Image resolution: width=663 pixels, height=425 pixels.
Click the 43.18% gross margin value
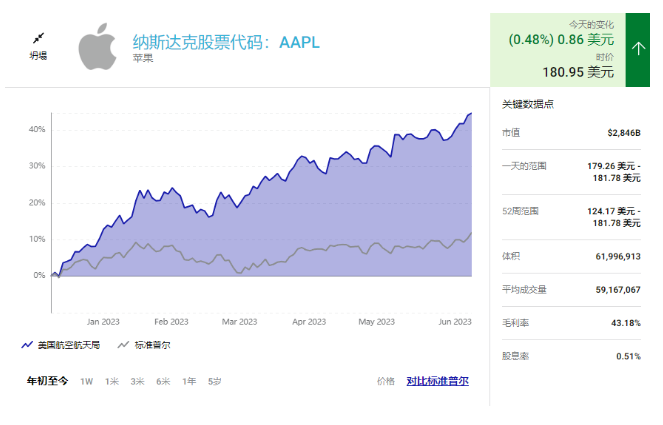pyautogui.click(x=626, y=323)
